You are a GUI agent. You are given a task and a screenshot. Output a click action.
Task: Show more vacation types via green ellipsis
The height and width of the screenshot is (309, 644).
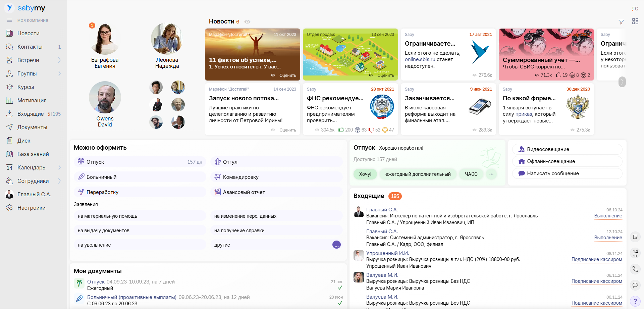coord(491,174)
